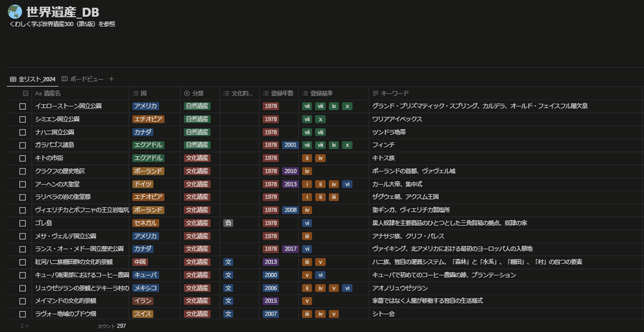This screenshot has height=332, width=644.
Task: Click the select-all checkbox icon in the header
Action: click(25, 93)
